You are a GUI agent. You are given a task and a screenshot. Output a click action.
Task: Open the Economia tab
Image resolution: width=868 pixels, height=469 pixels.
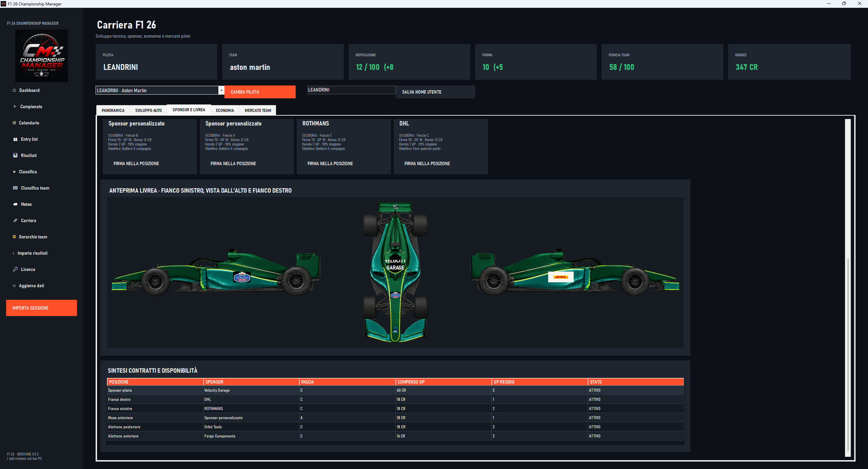tap(225, 110)
